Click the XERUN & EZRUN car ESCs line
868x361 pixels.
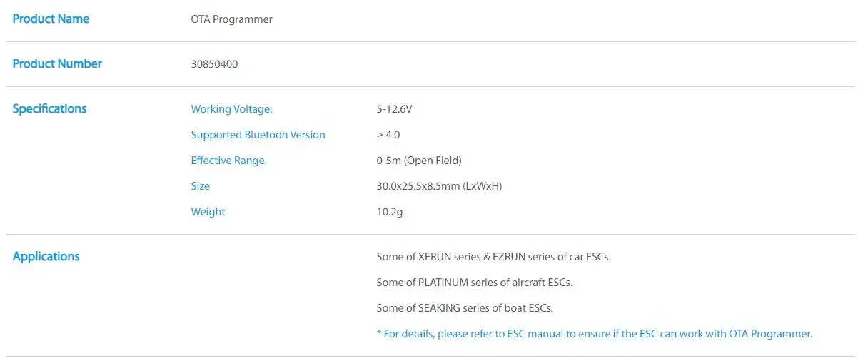pyautogui.click(x=493, y=257)
